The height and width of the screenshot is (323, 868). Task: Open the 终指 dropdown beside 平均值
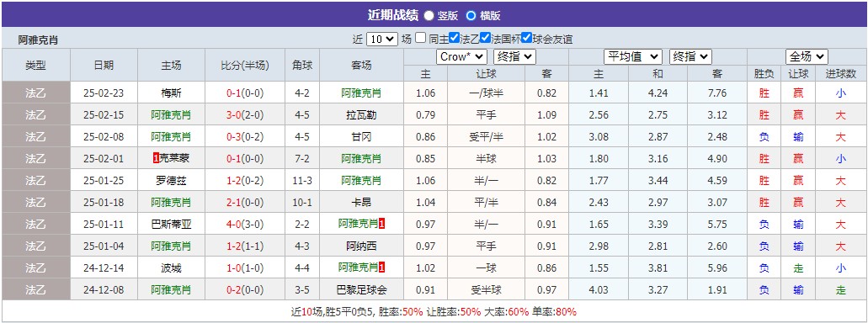(690, 56)
